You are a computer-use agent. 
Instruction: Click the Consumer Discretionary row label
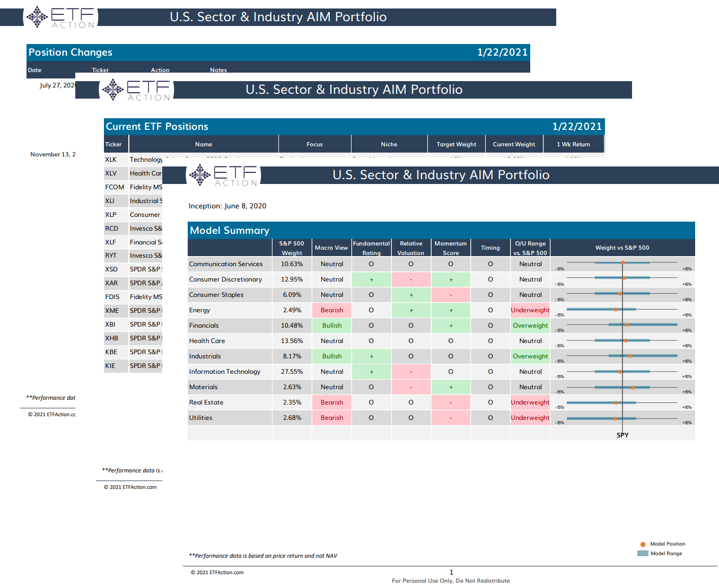click(225, 279)
